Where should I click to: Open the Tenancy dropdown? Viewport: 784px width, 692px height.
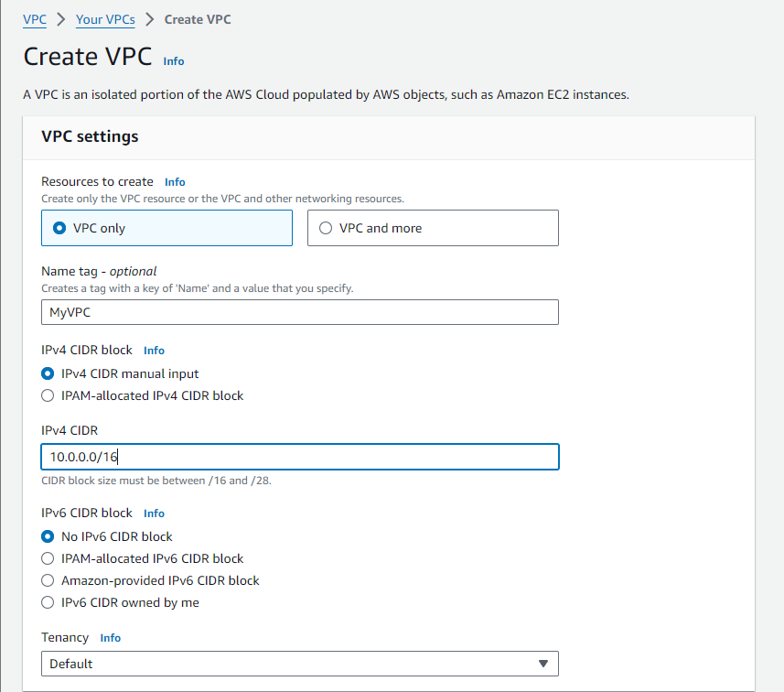coord(299,663)
